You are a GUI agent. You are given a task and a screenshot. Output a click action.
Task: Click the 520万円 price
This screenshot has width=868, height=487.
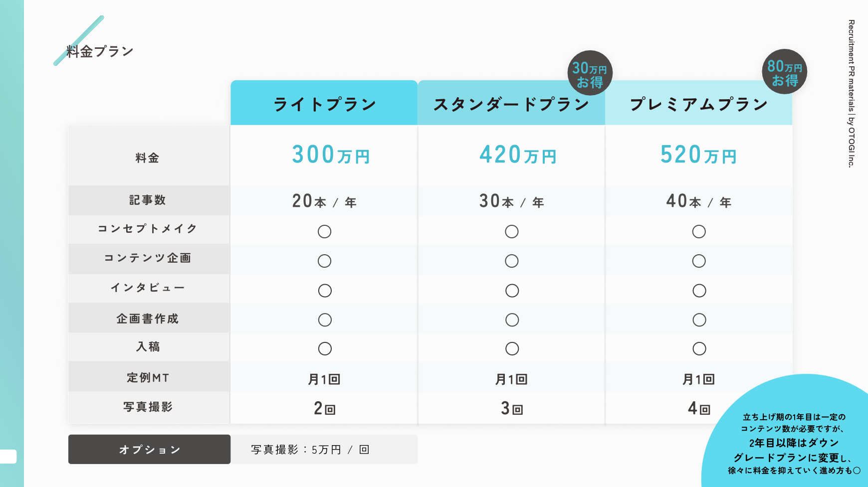698,155
